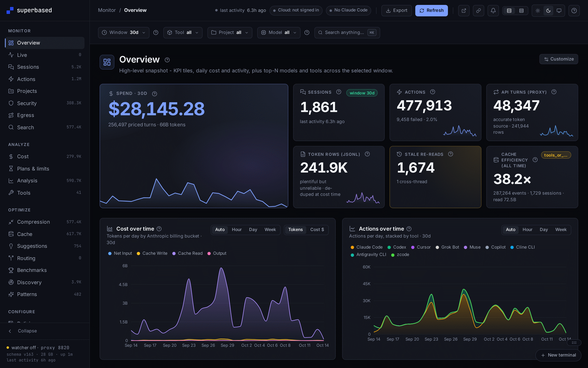The image size is (588, 368).
Task: Switch to light theme sun icon
Action: pos(538,10)
